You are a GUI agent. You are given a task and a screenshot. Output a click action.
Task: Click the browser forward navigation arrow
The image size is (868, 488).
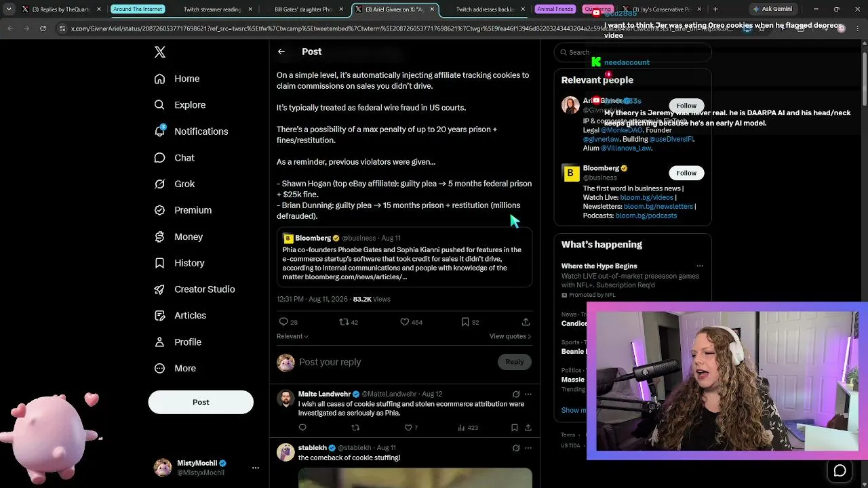pyautogui.click(x=26, y=28)
